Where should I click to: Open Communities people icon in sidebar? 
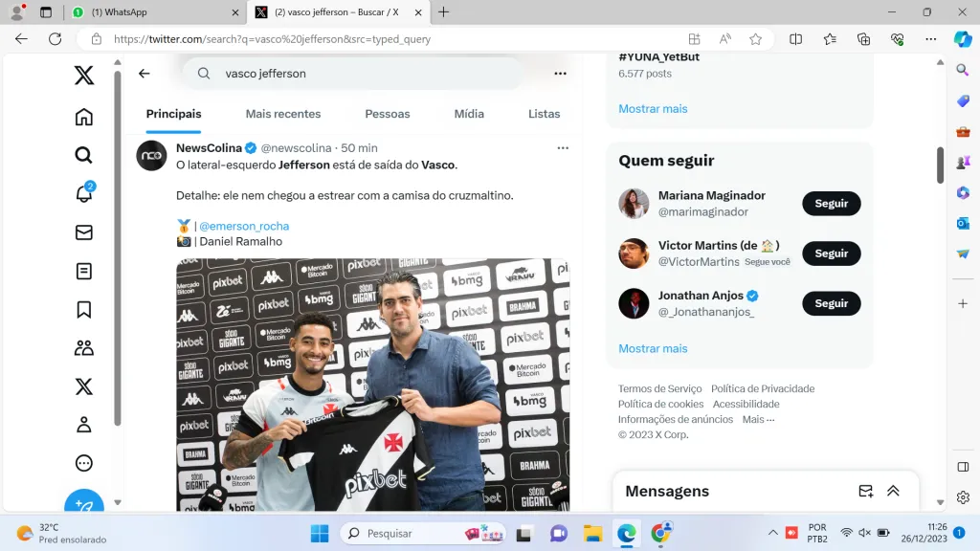pyautogui.click(x=84, y=348)
